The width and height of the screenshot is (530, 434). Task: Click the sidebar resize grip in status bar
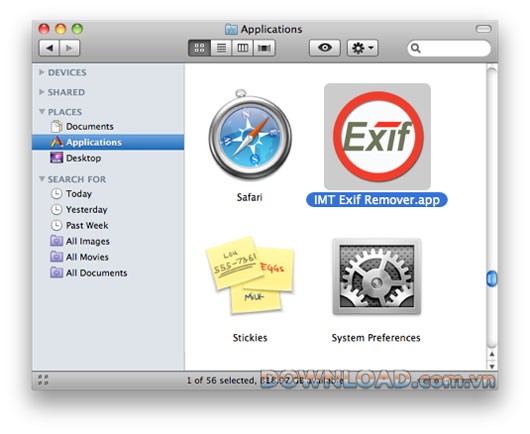click(43, 380)
